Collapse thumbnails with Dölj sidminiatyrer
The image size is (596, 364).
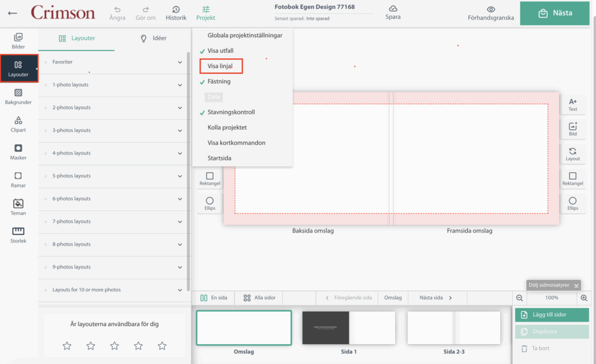pos(553,285)
